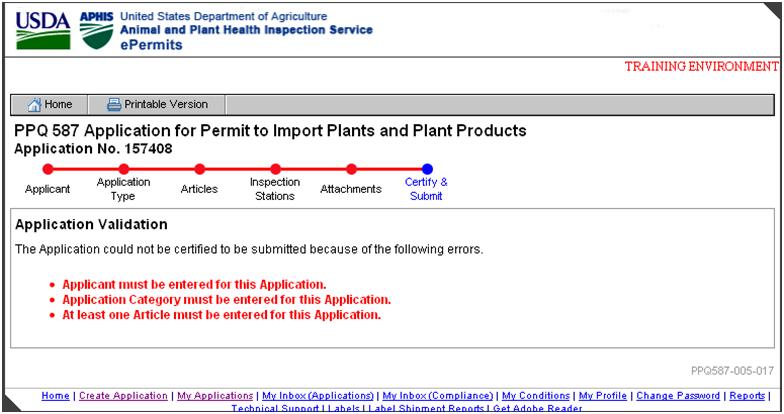Viewport: 784px width, 414px height.
Task: Select the blue Certify & Submit step dot
Action: (427, 169)
